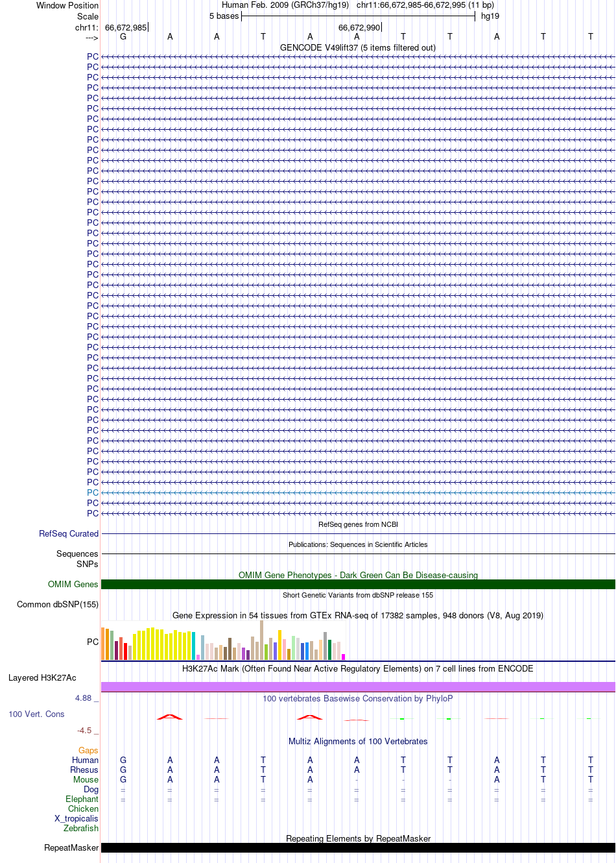
Task: Click the black RepeatMasker bar
Action: click(358, 847)
